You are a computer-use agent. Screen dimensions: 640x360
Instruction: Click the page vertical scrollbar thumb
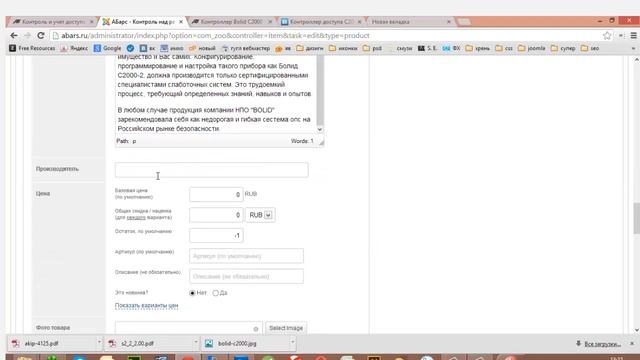click(x=636, y=218)
